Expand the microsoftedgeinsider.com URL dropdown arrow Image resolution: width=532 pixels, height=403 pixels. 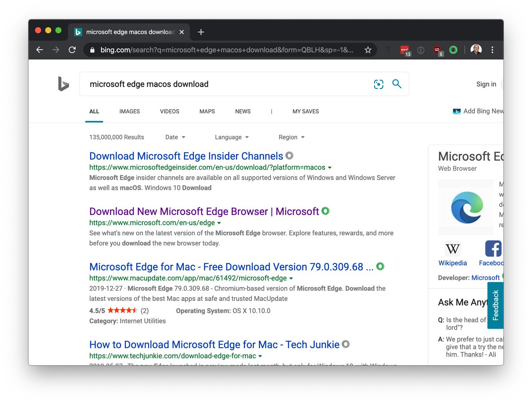(x=329, y=168)
